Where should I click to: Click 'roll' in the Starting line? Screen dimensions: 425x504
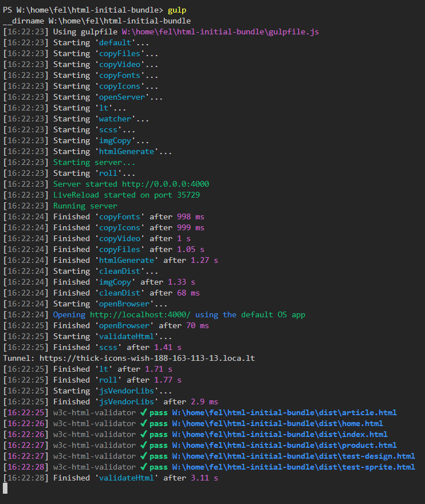[108, 173]
